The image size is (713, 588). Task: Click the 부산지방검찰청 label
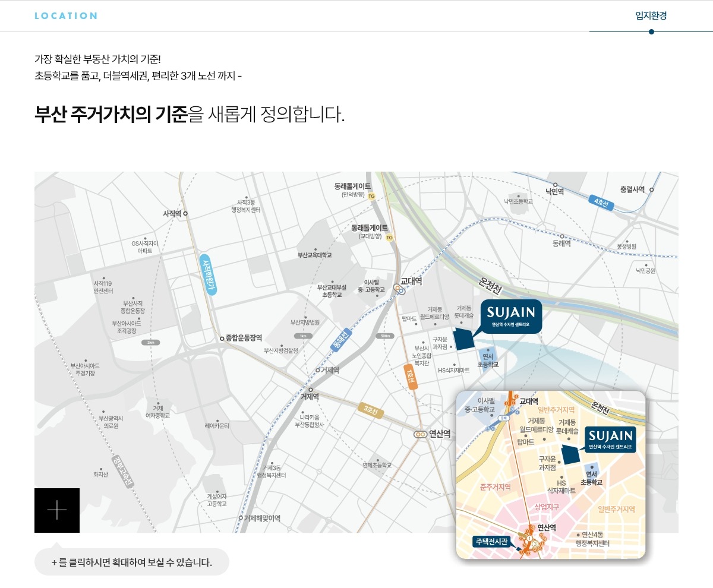(x=280, y=351)
